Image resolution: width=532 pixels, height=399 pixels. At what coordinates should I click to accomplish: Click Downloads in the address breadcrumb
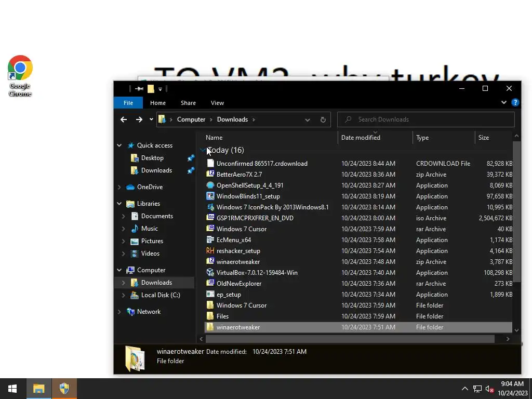[232, 119]
